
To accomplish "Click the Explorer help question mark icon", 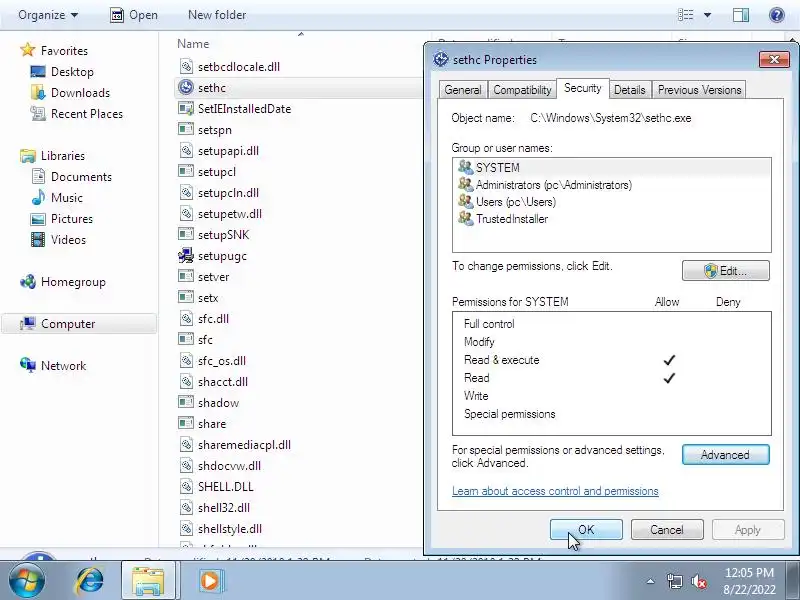I will (777, 15).
